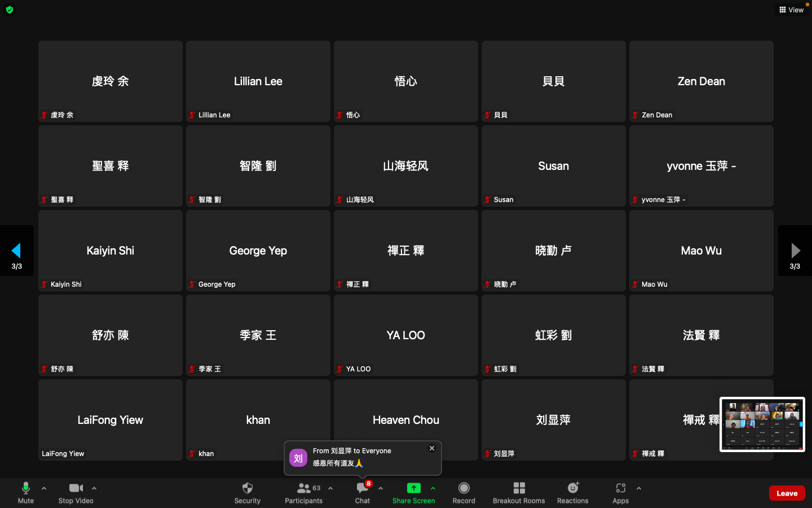Click the green Share Screen icon
Viewport: 812px width, 508px height.
click(x=413, y=488)
